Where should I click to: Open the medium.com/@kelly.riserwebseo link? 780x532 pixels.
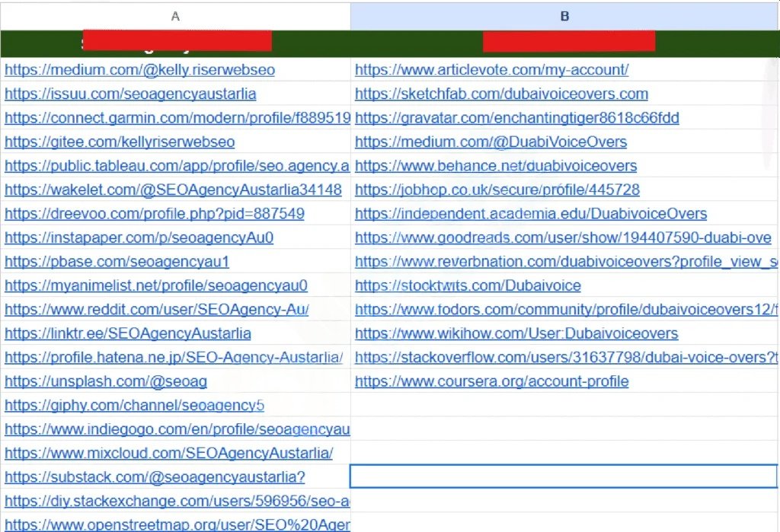click(140, 69)
